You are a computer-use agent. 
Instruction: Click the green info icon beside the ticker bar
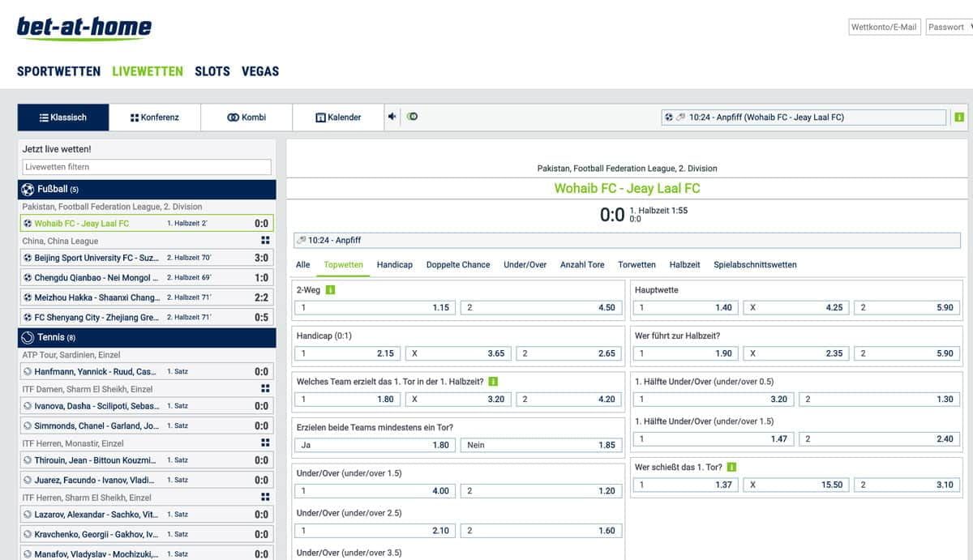[x=959, y=117]
